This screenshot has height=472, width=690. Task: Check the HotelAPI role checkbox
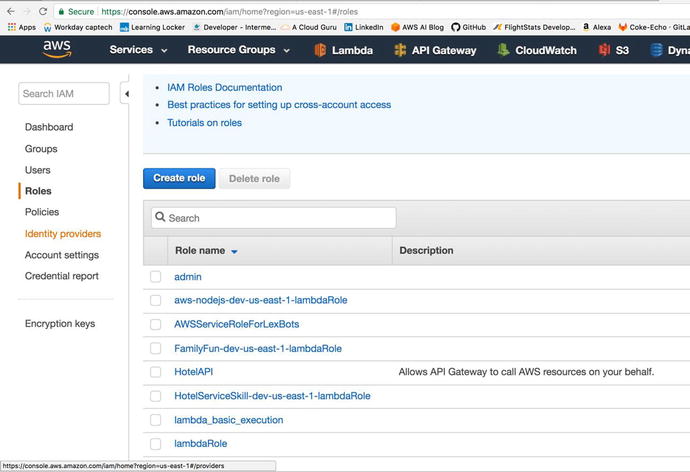pos(155,372)
